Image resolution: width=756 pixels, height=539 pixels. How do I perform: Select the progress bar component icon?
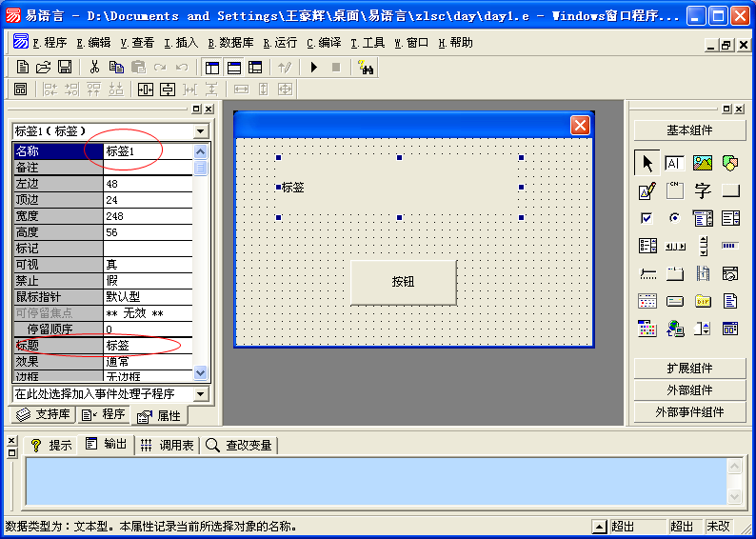click(x=730, y=246)
